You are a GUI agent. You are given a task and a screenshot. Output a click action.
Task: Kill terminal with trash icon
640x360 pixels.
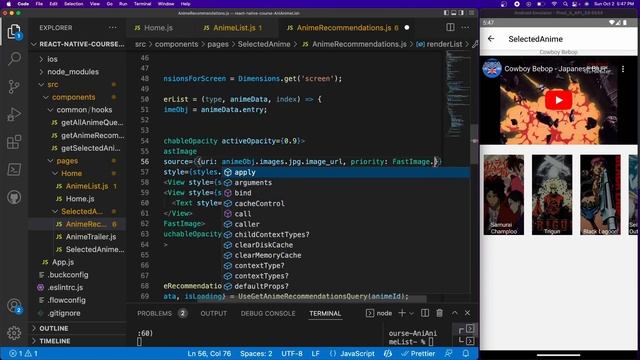[x=440, y=313]
